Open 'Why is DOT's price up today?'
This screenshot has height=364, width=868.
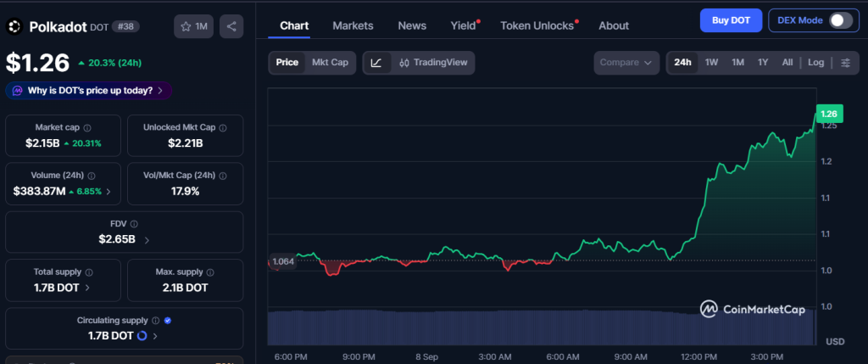click(x=88, y=90)
